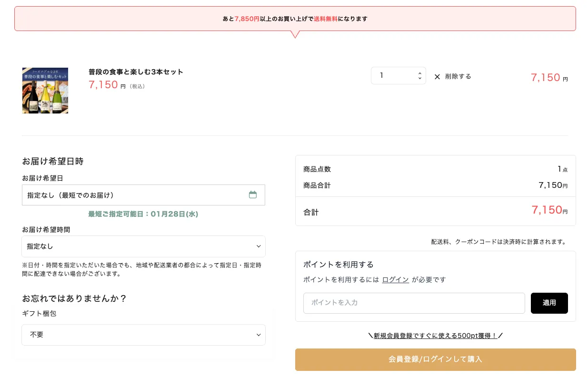
Task: Click the free shipping notice banner
Action: 295,19
